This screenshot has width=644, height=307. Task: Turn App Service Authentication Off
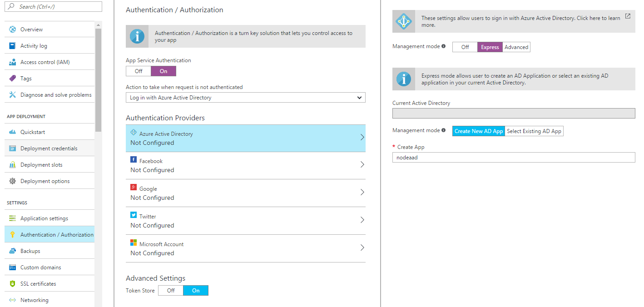click(x=138, y=71)
